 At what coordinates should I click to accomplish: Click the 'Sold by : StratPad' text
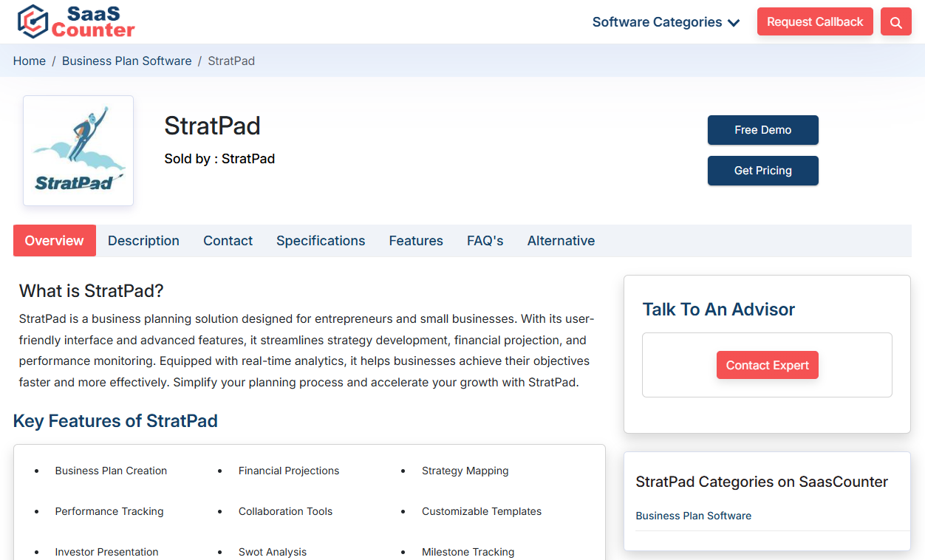point(219,159)
